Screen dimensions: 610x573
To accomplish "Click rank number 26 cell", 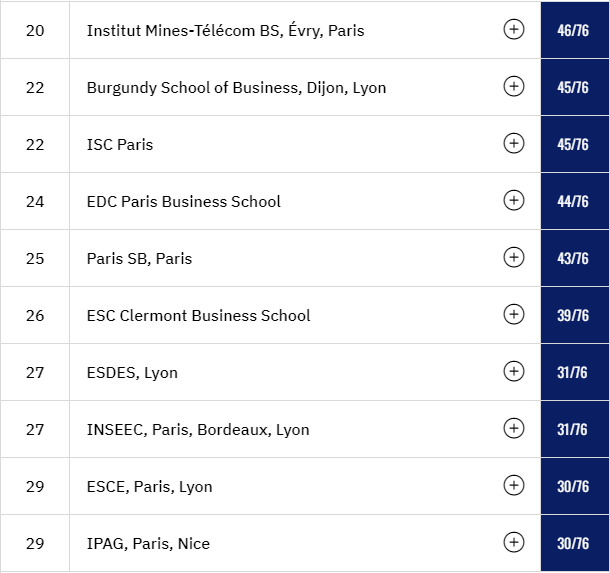I will pos(35,315).
